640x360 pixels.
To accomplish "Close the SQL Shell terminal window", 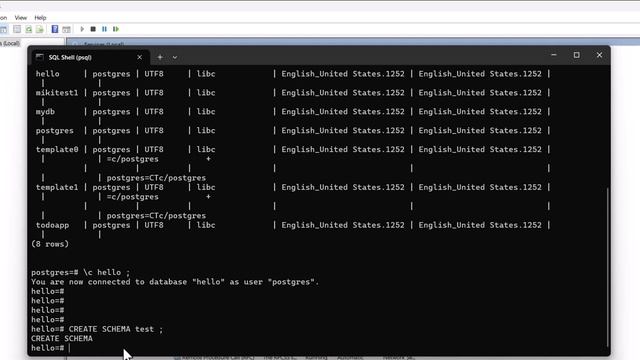I will [599, 55].
